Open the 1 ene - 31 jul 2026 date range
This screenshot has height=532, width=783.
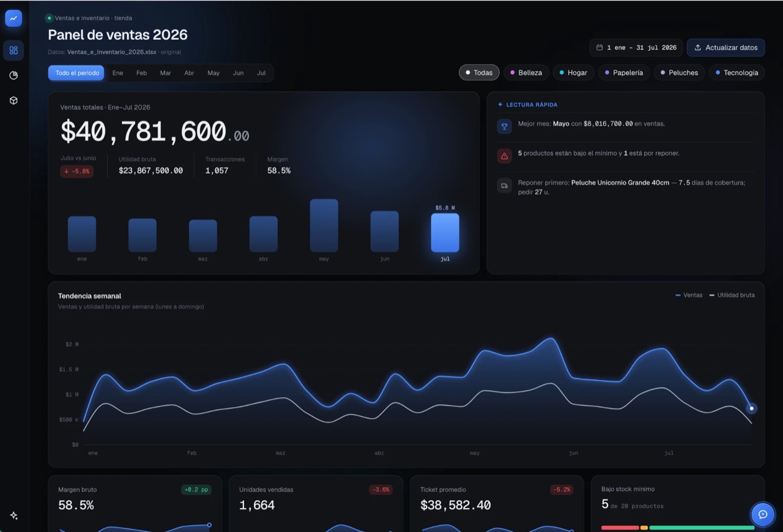tap(636, 48)
